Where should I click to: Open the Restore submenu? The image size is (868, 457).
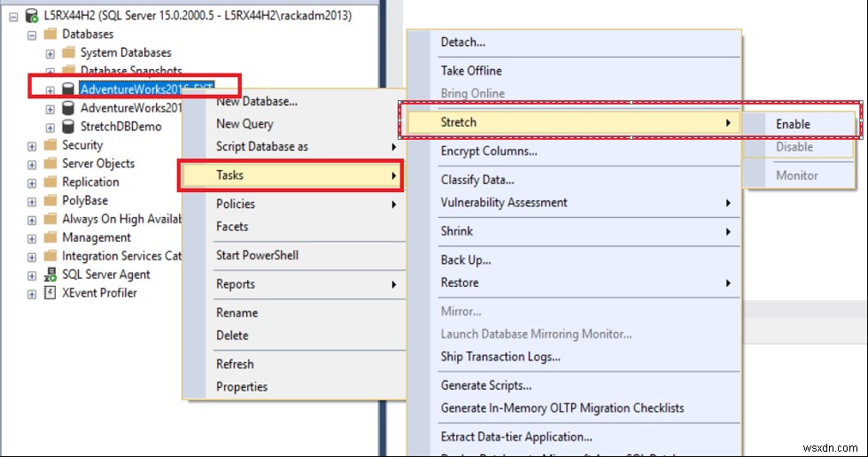coord(575,283)
